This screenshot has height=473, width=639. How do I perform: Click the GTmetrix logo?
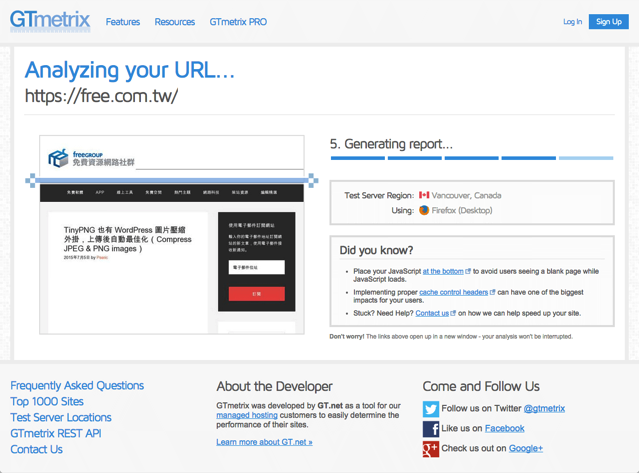[50, 20]
